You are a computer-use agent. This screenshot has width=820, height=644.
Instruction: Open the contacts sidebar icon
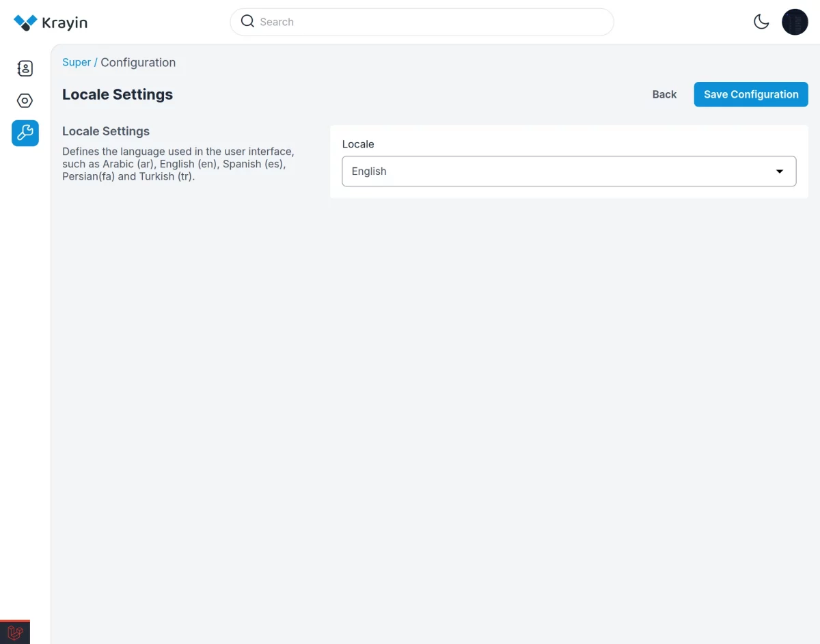point(25,68)
